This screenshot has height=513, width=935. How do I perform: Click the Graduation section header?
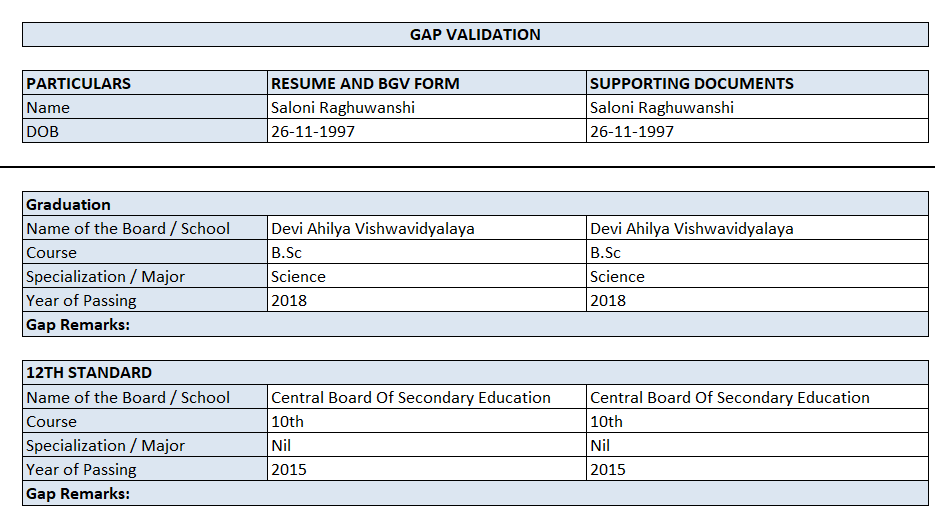(x=68, y=205)
